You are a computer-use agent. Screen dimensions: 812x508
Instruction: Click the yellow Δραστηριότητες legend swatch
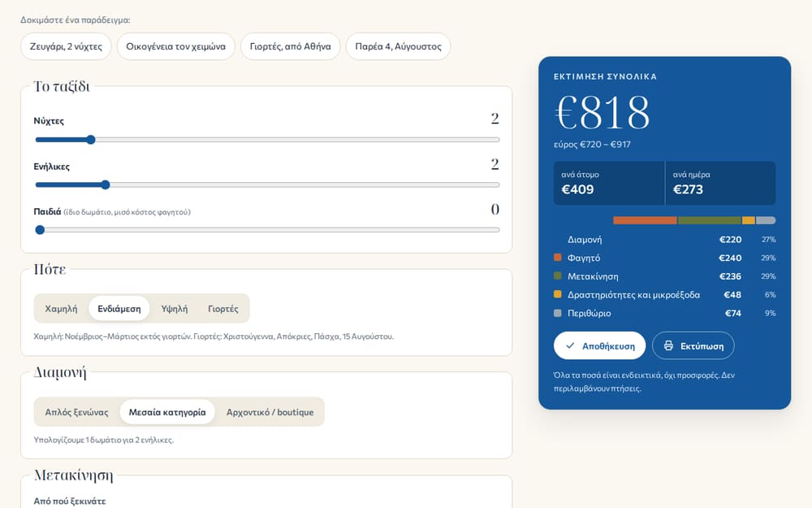(558, 294)
